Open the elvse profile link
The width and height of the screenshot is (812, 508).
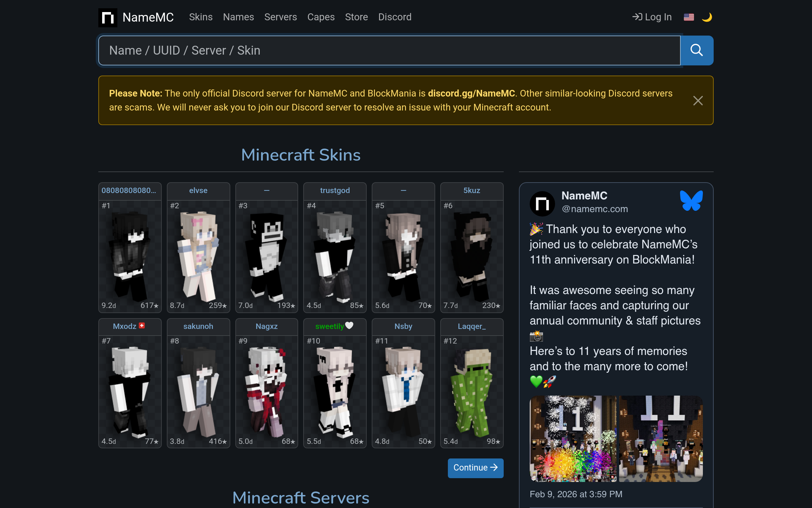198,190
